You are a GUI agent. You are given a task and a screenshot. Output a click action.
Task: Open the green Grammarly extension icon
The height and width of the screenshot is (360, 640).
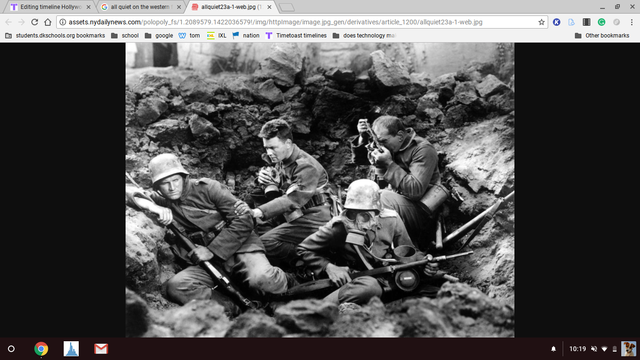[x=602, y=22]
